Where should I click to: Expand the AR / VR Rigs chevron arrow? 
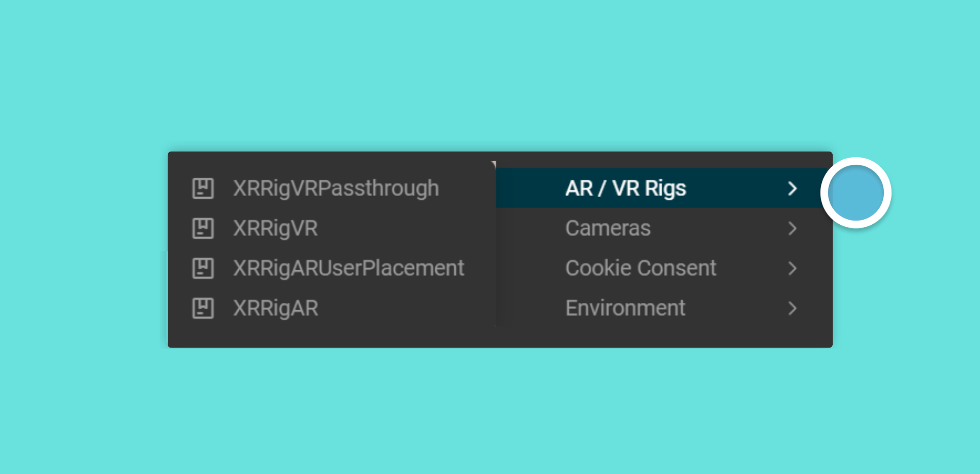pyautogui.click(x=792, y=188)
